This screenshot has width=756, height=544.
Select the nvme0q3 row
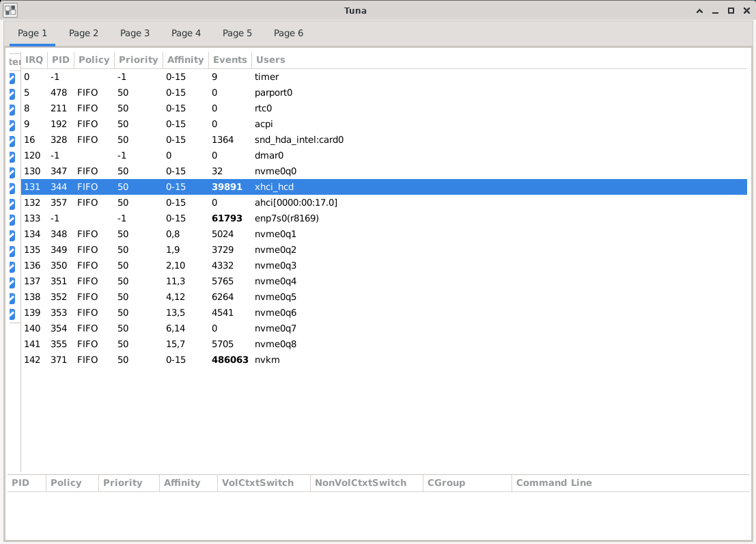pos(384,265)
